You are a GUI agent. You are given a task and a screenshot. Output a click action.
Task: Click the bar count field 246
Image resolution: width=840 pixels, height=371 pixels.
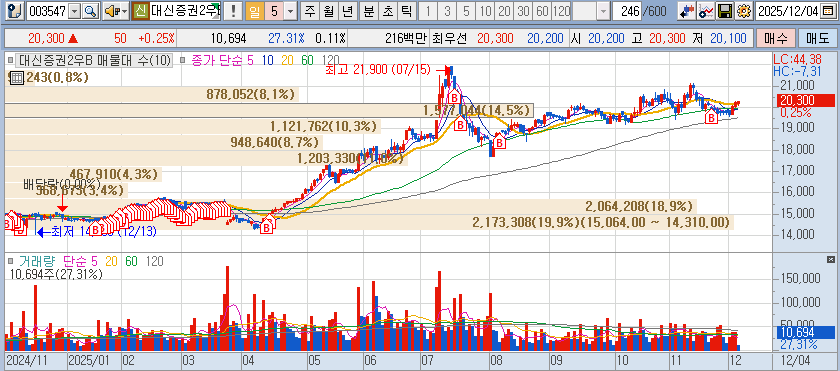tap(627, 10)
